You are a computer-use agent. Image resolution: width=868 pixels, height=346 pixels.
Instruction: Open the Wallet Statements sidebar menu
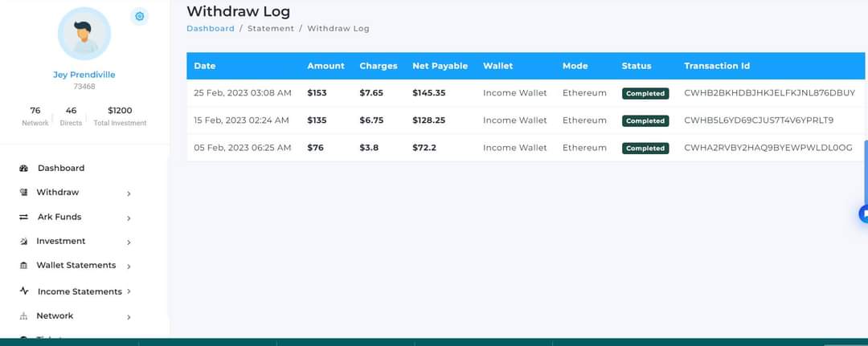point(76,265)
